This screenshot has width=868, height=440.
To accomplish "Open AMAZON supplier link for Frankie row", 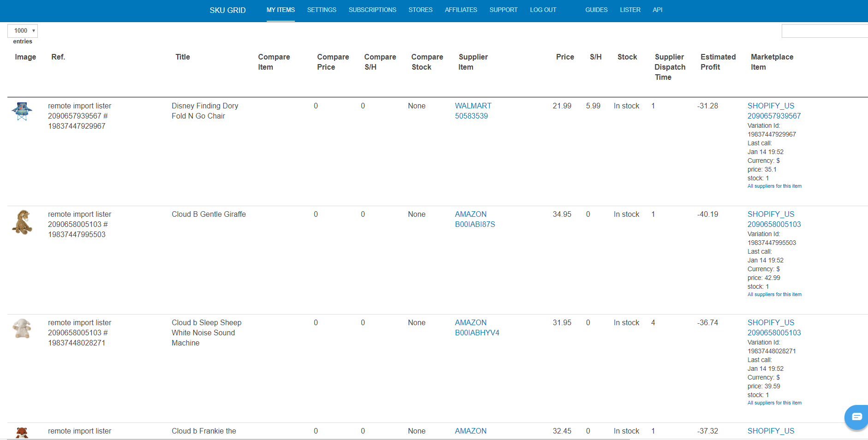I will 471,431.
